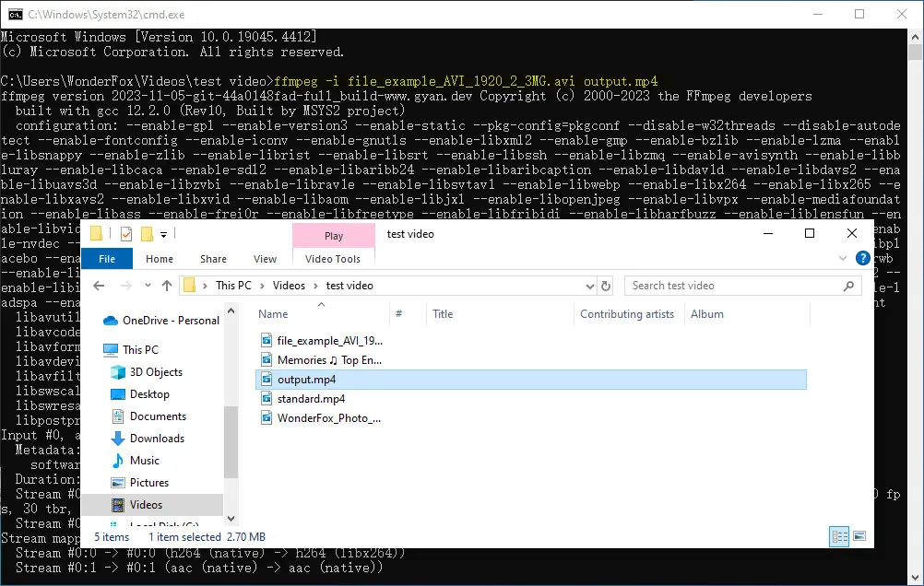Image resolution: width=924 pixels, height=586 pixels.
Task: Expand the address bar history dropdown
Action: tap(589, 287)
